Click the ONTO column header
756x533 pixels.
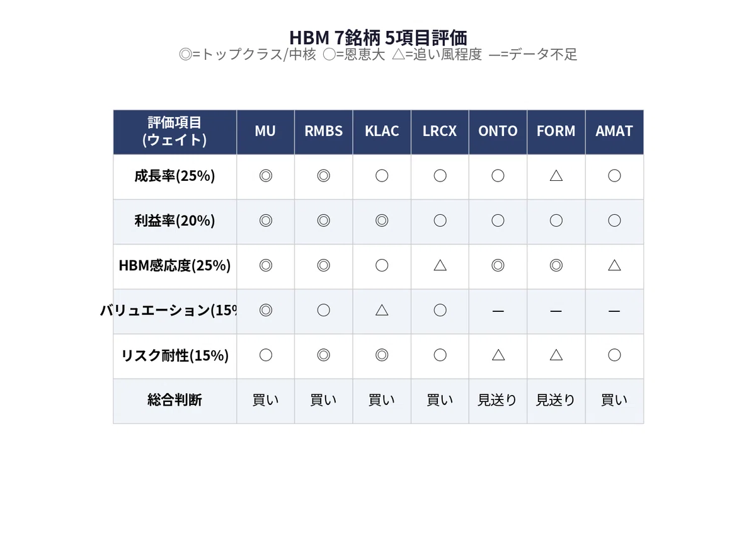[x=498, y=132]
